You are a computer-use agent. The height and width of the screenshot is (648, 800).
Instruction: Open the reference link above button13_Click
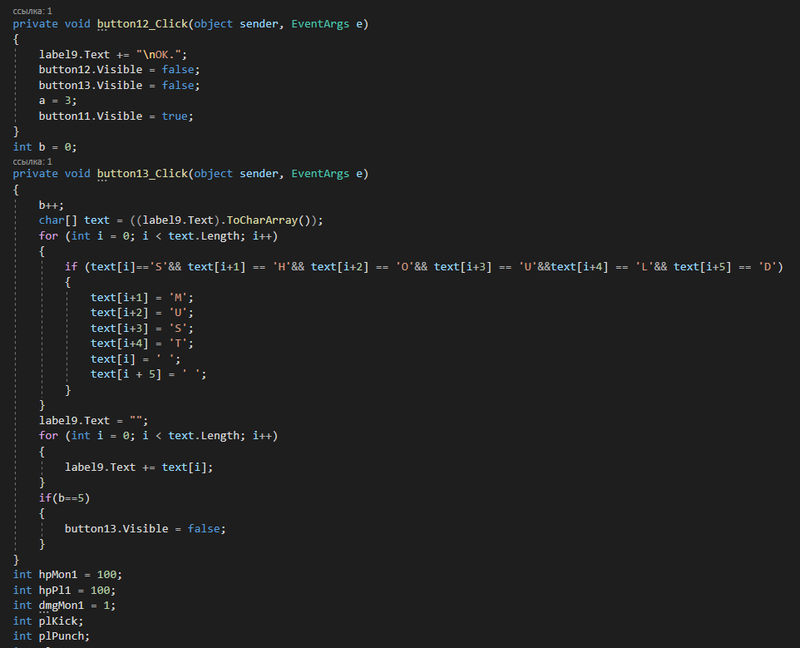point(32,161)
